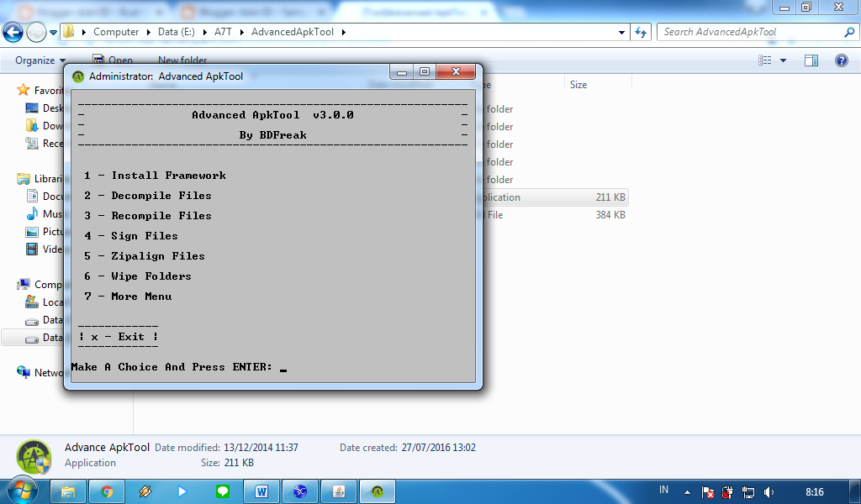861x504 pixels.
Task: Change the IN keyboard language indicator
Action: [663, 491]
